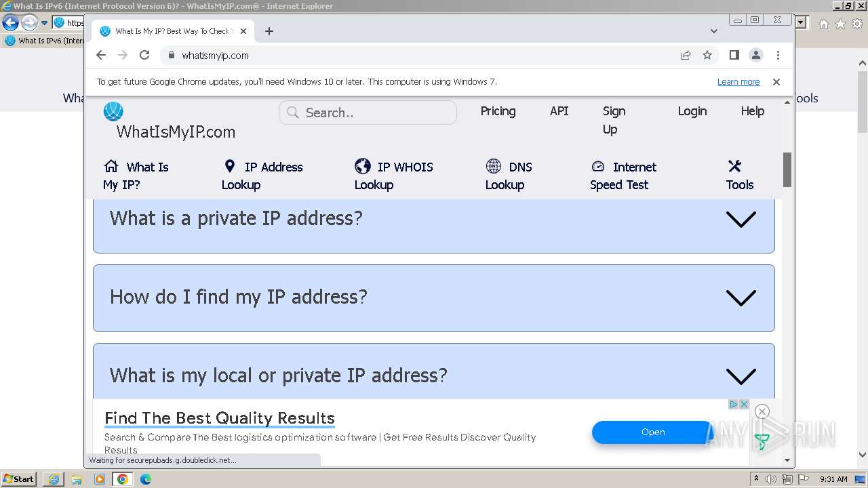868x488 pixels.
Task: Open the Chrome three-dot menu
Action: coord(778,56)
